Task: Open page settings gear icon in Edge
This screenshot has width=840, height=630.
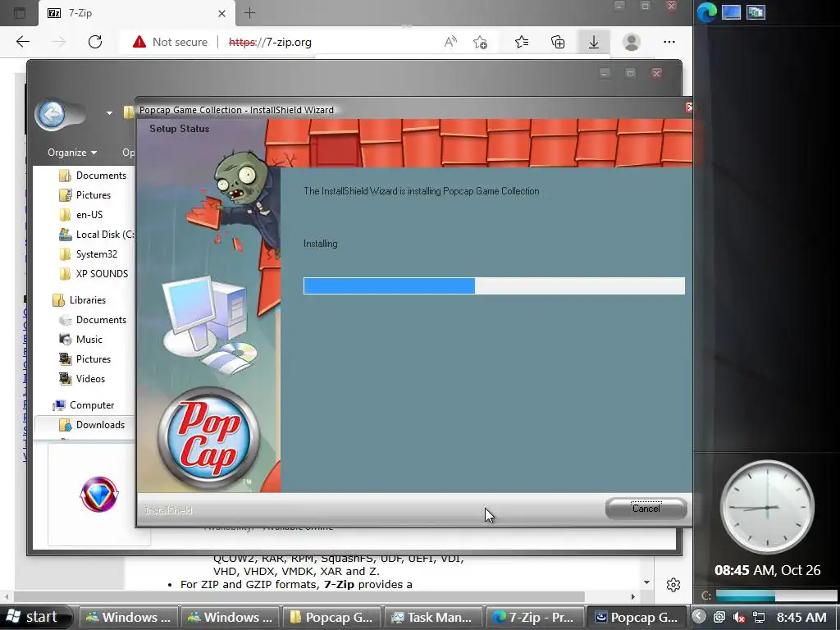Action: [673, 584]
